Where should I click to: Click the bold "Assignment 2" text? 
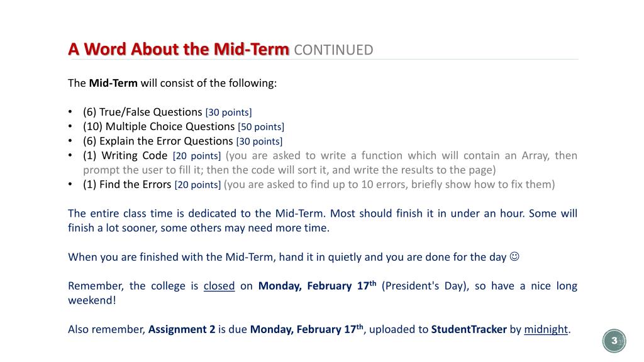tap(182, 329)
